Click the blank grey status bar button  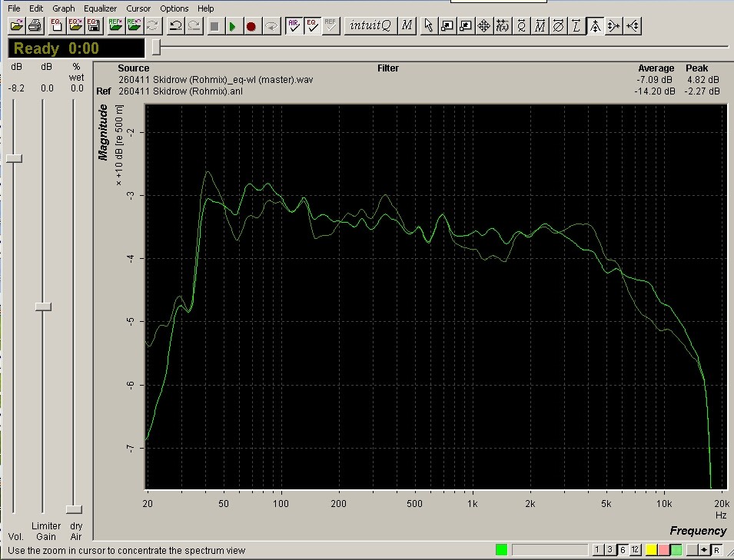tap(692, 550)
